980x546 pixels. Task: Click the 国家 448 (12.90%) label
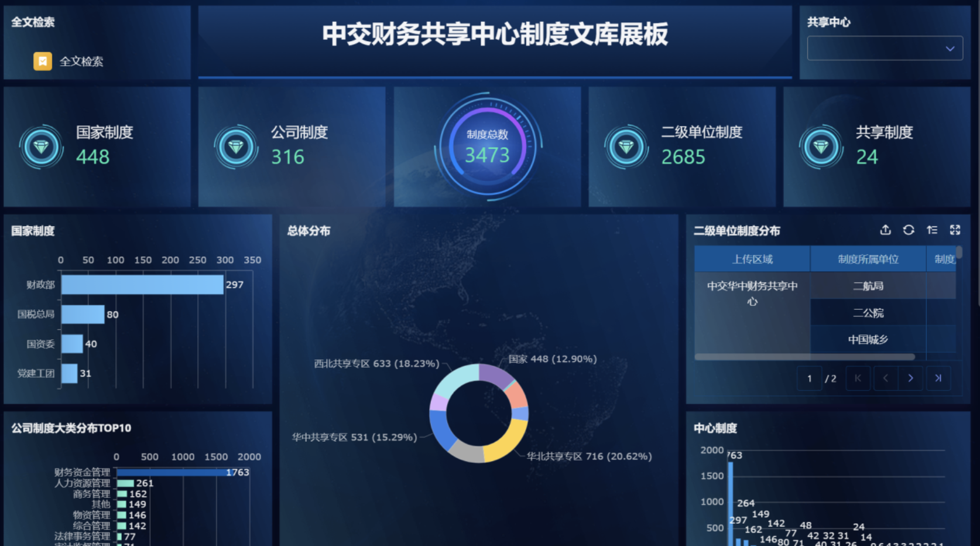point(553,359)
